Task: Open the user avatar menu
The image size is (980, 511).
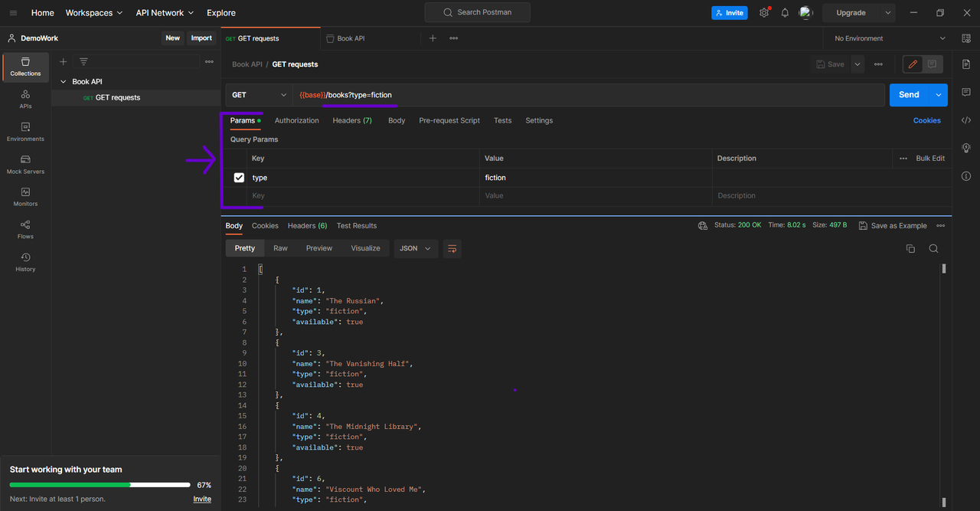Action: (x=805, y=13)
